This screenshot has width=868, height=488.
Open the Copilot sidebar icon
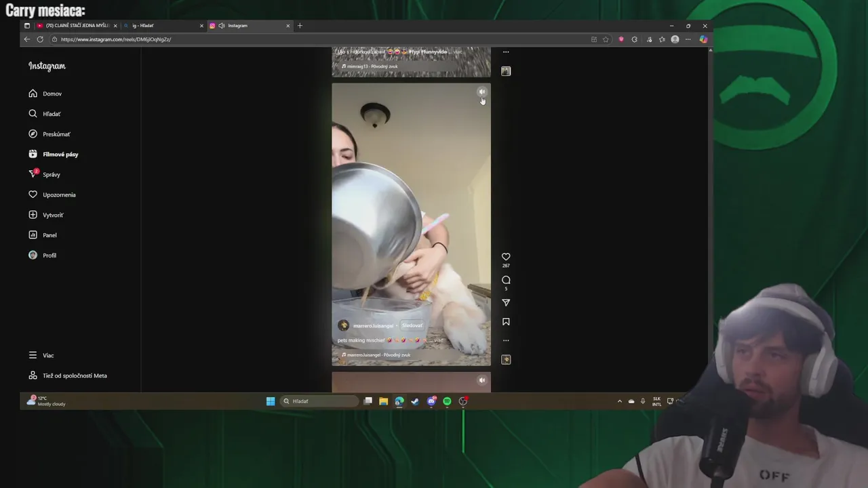[703, 39]
